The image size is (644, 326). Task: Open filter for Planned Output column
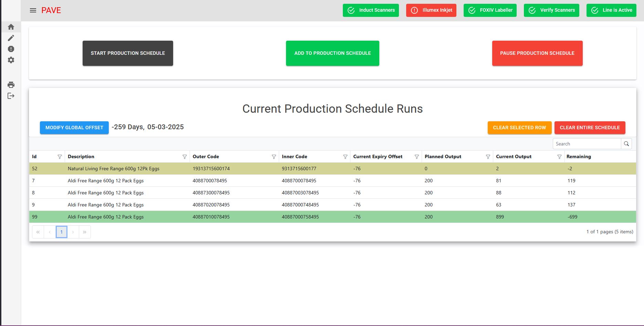pyautogui.click(x=488, y=157)
